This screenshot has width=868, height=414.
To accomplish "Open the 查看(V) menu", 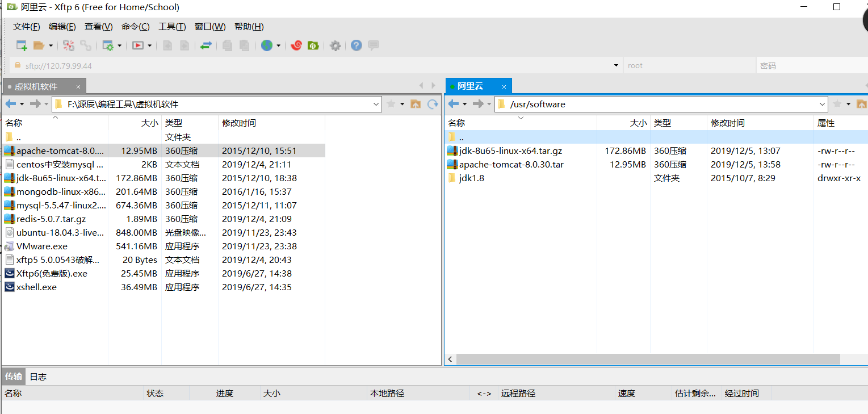I will click(99, 27).
